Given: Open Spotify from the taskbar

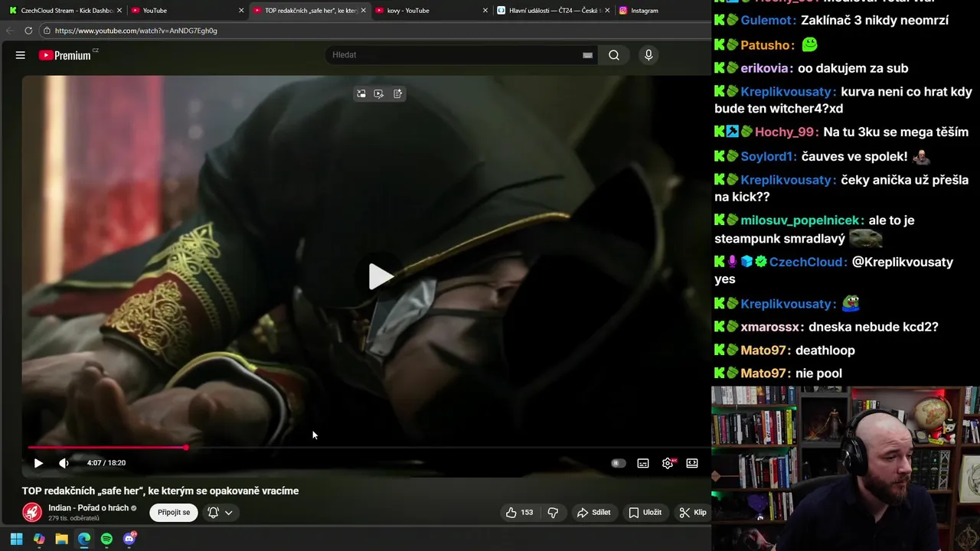Looking at the screenshot, I should click(106, 539).
